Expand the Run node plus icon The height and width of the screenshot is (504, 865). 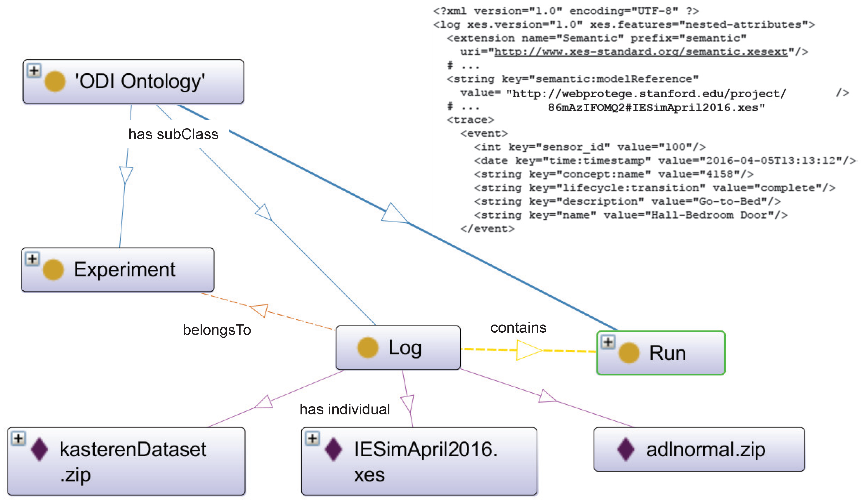(x=608, y=342)
